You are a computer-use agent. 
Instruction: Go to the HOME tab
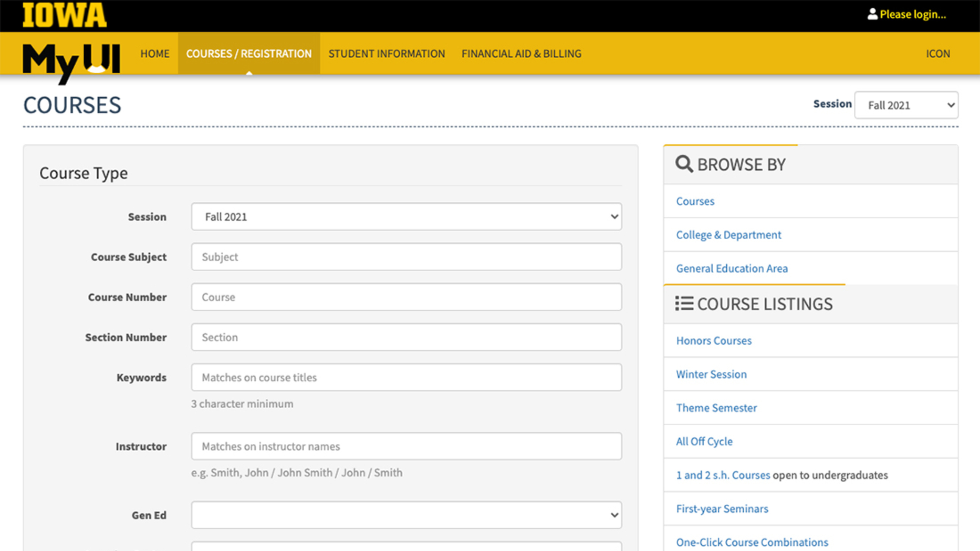click(x=155, y=54)
